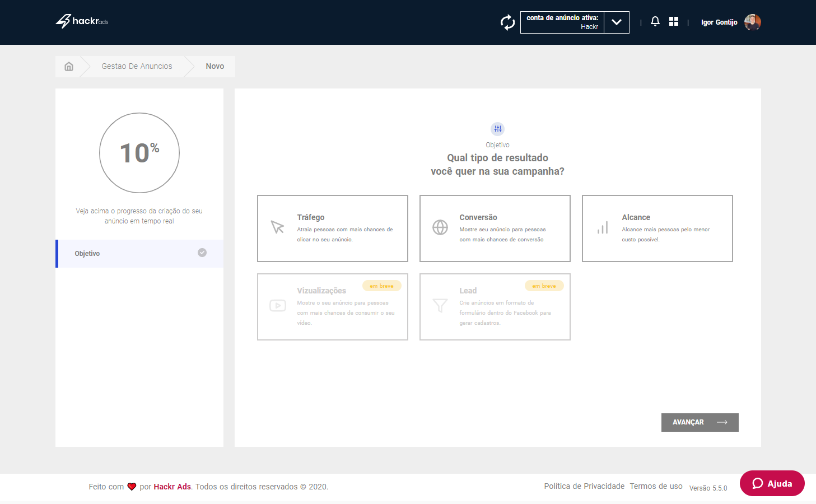
Task: Go to home via breadcrumb house icon
Action: [69, 66]
